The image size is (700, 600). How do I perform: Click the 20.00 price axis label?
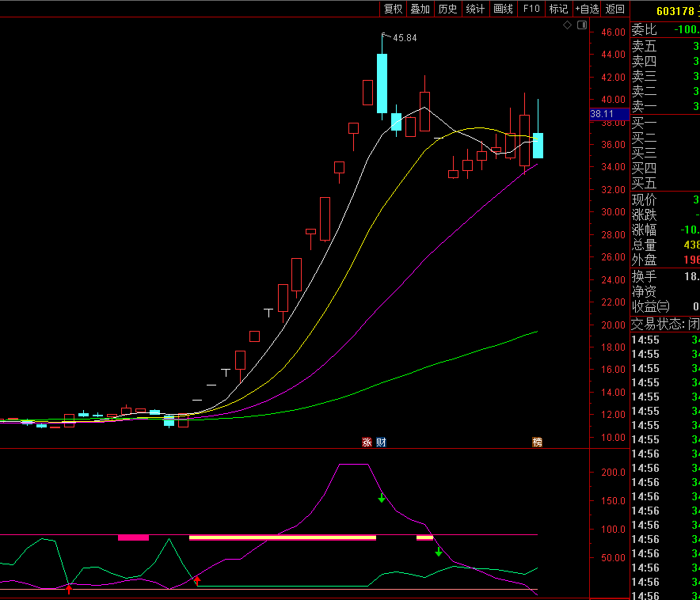coord(614,325)
